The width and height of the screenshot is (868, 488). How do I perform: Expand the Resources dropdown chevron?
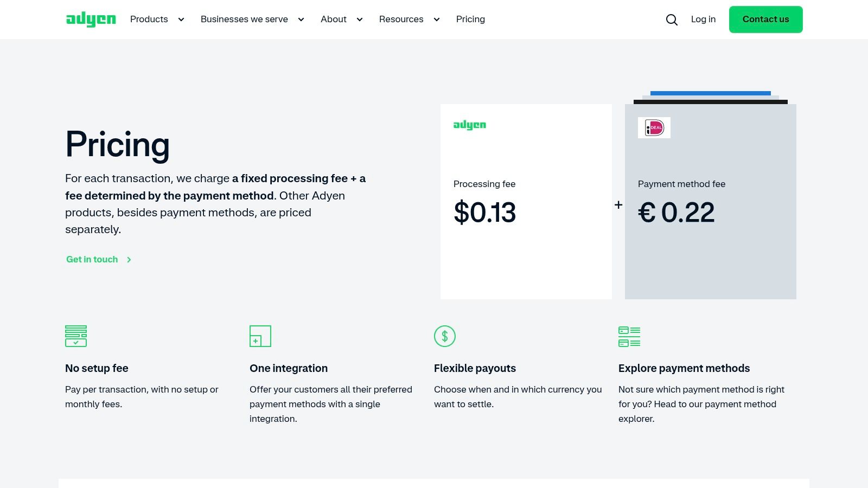[x=437, y=20]
